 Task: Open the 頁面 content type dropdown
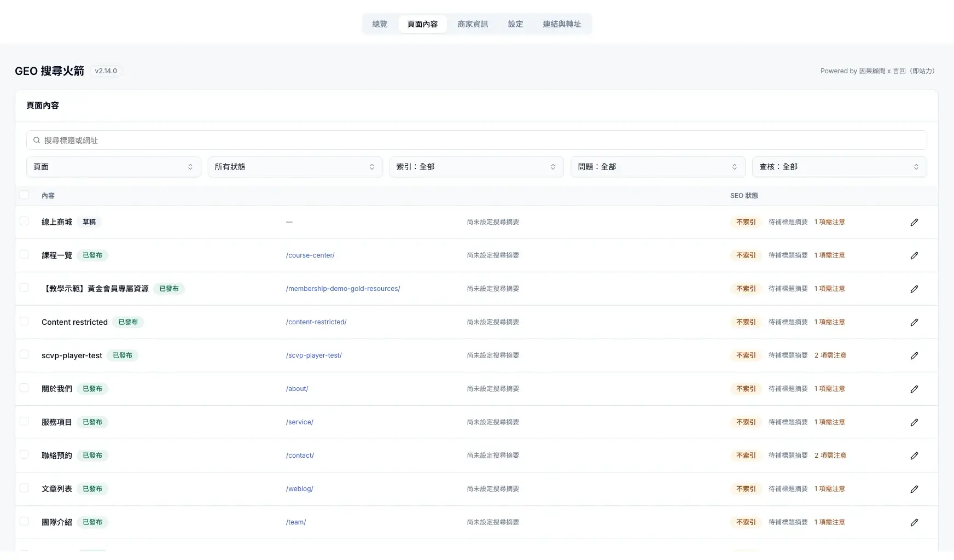114,167
